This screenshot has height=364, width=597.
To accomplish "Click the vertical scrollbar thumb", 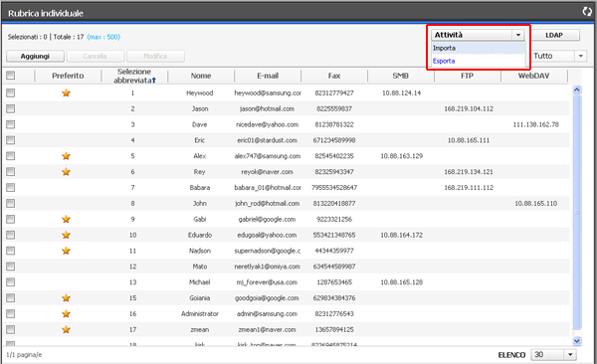I will 577,212.
